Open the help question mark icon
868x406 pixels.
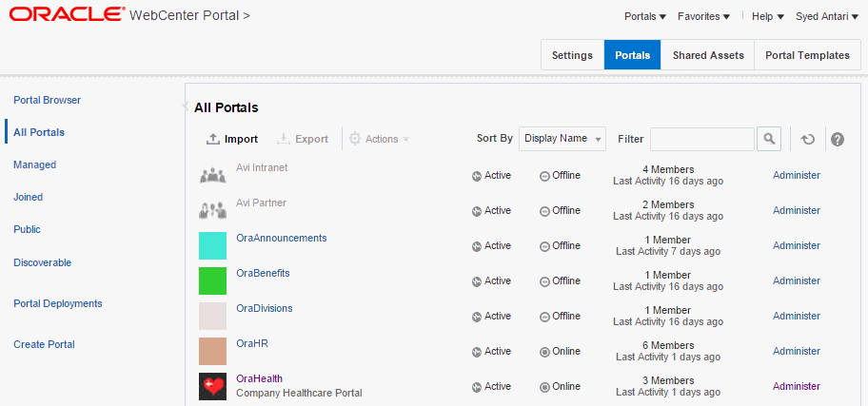pos(838,139)
